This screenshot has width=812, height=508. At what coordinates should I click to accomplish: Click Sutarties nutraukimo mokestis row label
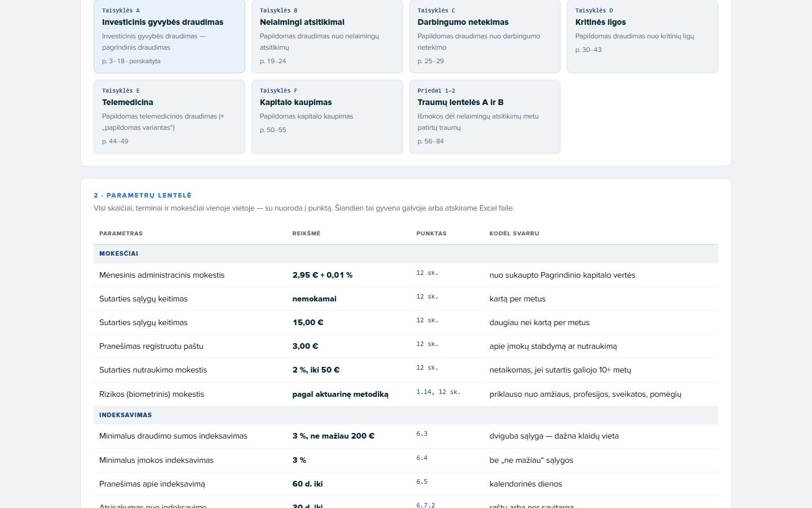tap(153, 370)
